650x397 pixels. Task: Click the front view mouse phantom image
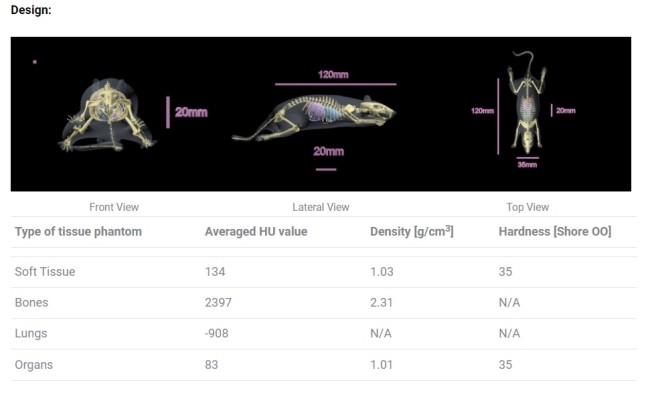click(x=108, y=115)
